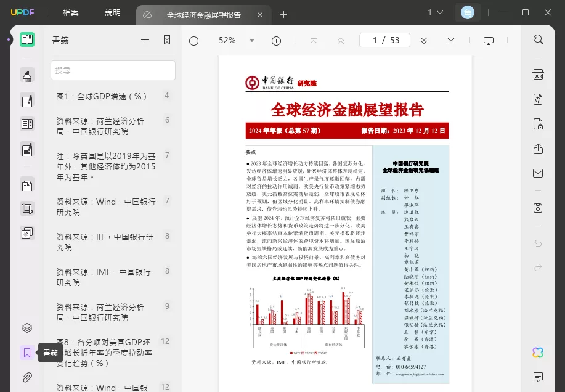Select the highlighter Comment tool
Viewport: 565px width, 392px height.
(x=27, y=76)
